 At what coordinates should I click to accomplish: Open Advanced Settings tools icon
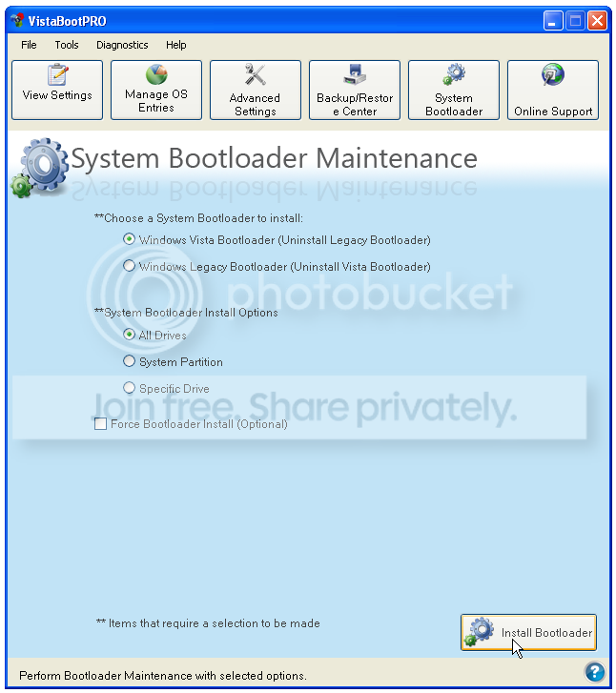point(255,76)
